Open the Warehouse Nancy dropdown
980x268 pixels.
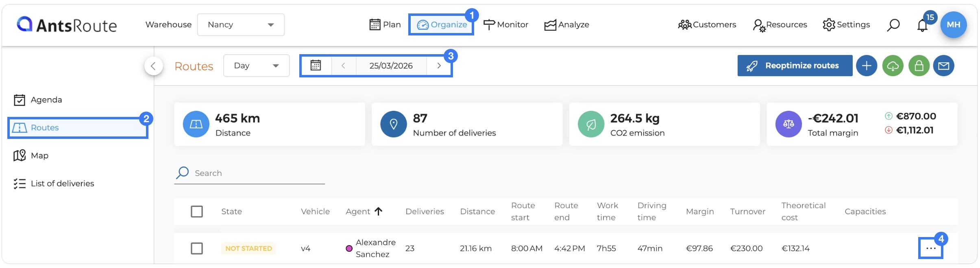tap(241, 25)
